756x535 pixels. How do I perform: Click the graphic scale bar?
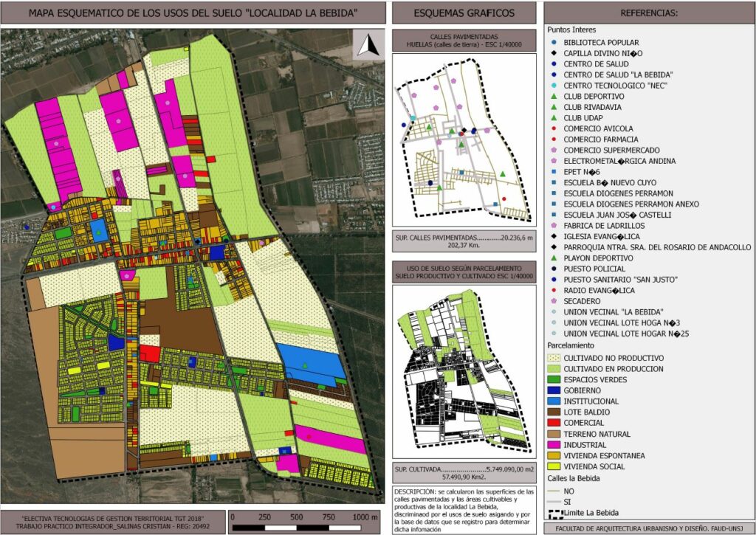point(304,528)
